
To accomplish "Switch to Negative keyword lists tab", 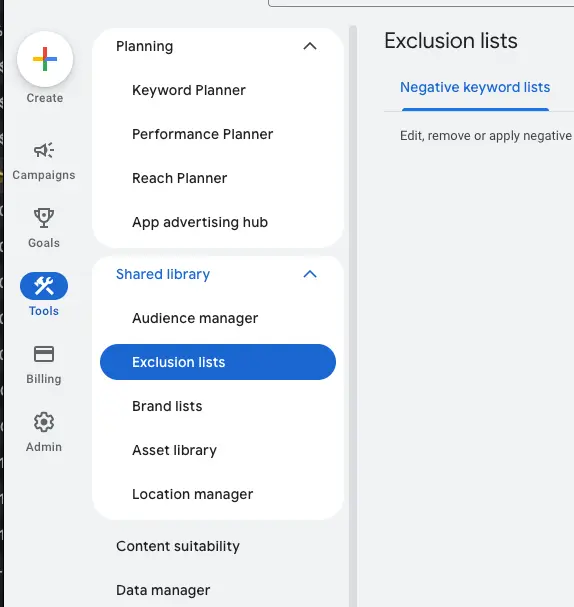I will point(475,87).
